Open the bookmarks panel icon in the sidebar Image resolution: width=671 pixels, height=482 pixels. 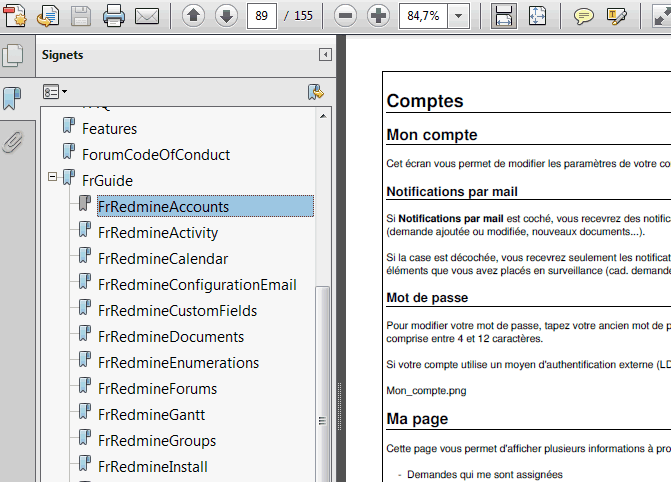coord(12,98)
